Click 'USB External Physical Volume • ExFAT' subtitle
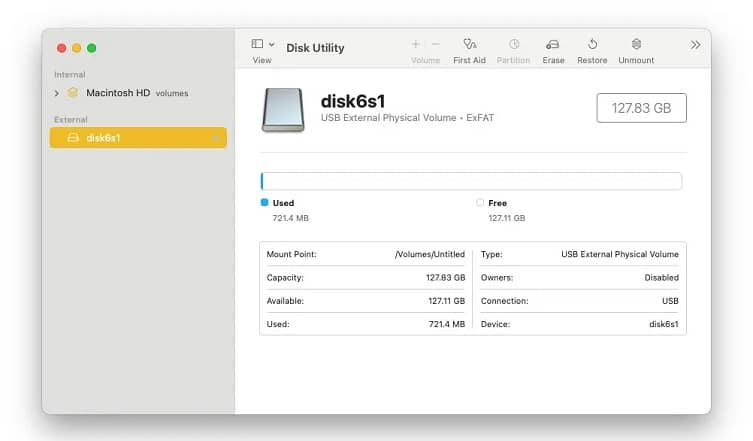This screenshot has height=441, width=753. click(x=407, y=118)
